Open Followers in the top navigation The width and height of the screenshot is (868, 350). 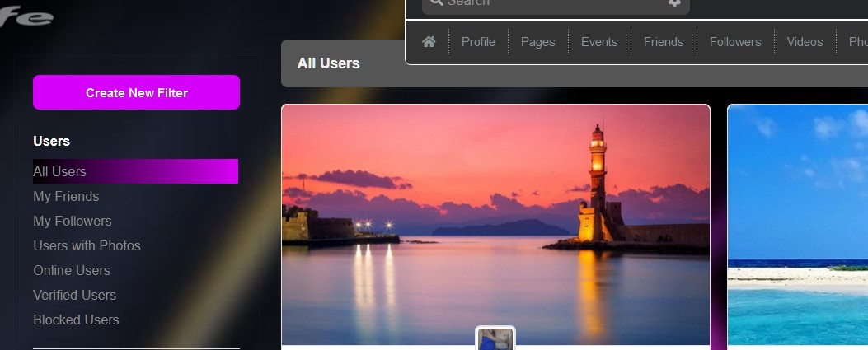(735, 42)
